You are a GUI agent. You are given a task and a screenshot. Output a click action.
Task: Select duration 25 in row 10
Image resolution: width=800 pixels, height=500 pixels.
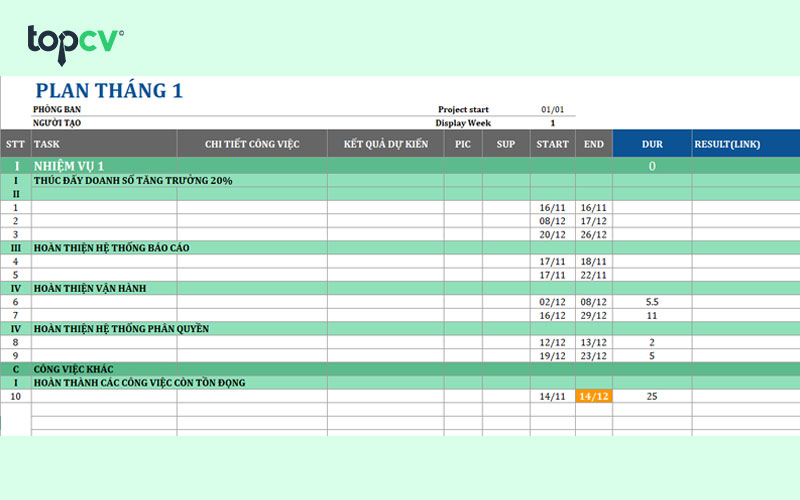point(652,396)
